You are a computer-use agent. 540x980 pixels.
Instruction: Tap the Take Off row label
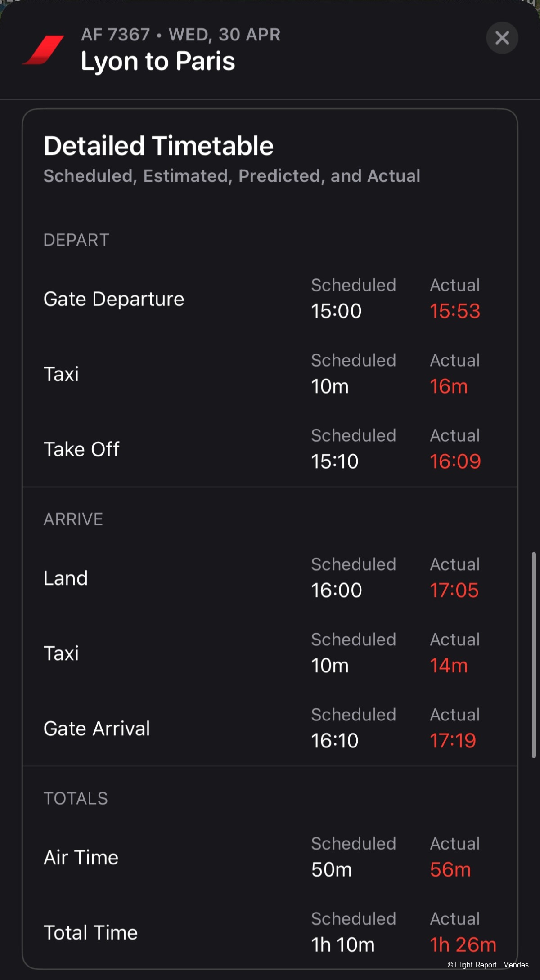pos(81,449)
